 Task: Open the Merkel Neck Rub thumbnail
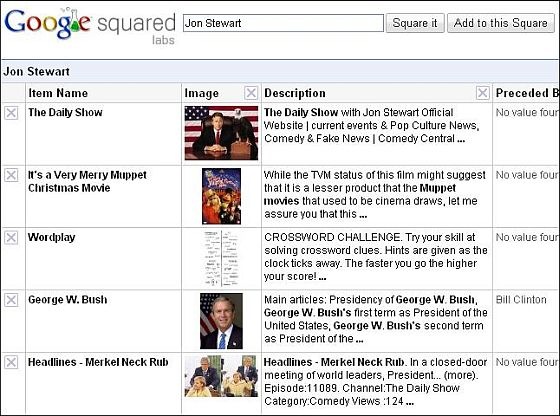(221, 376)
